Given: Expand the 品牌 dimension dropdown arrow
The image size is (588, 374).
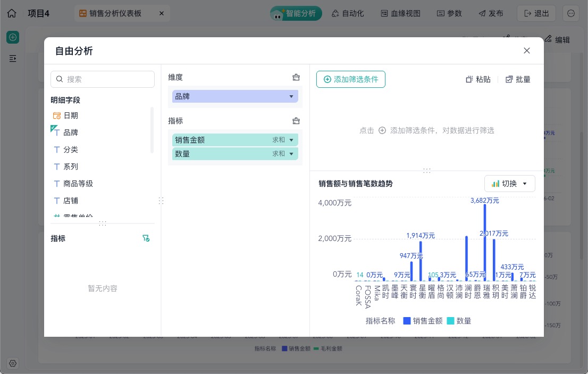Looking at the screenshot, I should click(291, 96).
